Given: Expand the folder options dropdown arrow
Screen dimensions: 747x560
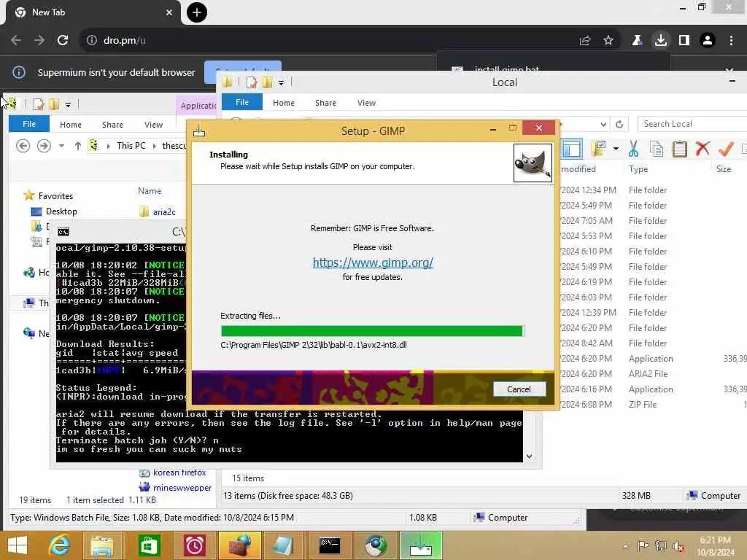Looking at the screenshot, I should [x=616, y=149].
